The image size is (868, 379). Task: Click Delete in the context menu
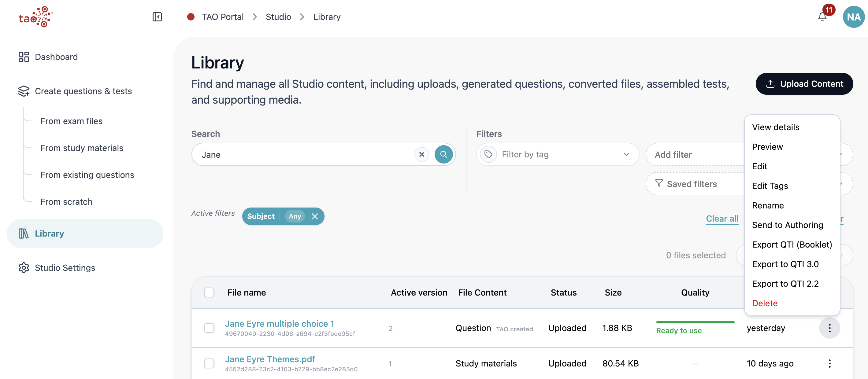[x=765, y=303]
